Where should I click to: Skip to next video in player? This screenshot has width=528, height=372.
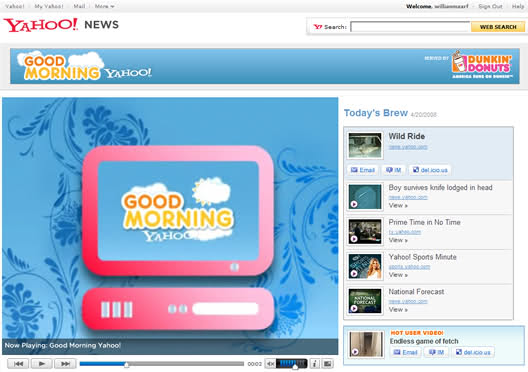[65, 364]
